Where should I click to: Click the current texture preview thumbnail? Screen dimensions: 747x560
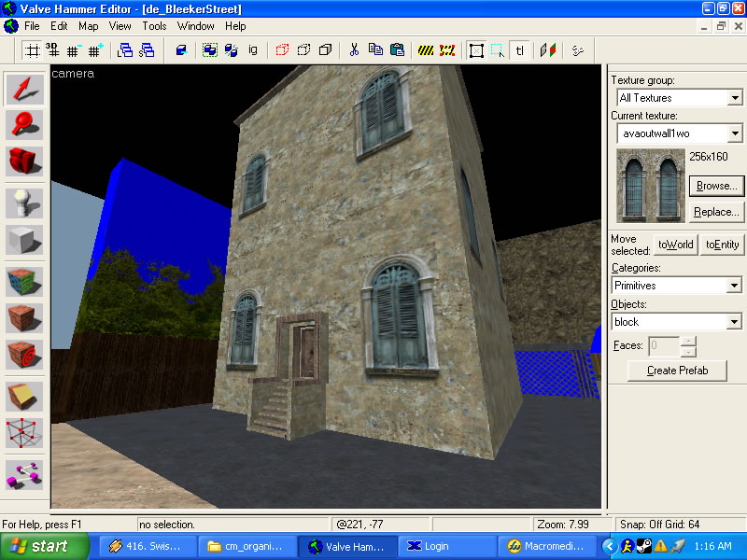point(650,186)
